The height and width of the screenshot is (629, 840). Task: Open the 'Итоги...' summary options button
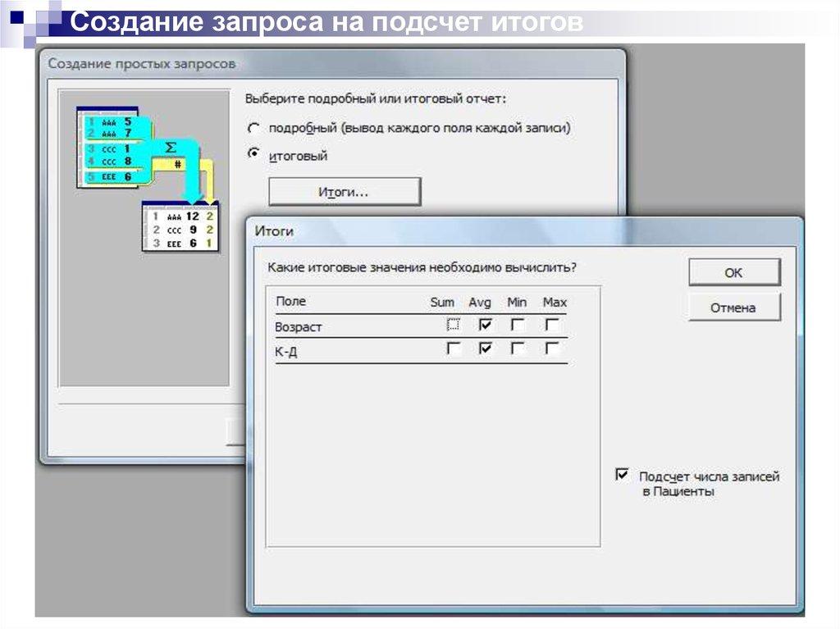(x=345, y=192)
